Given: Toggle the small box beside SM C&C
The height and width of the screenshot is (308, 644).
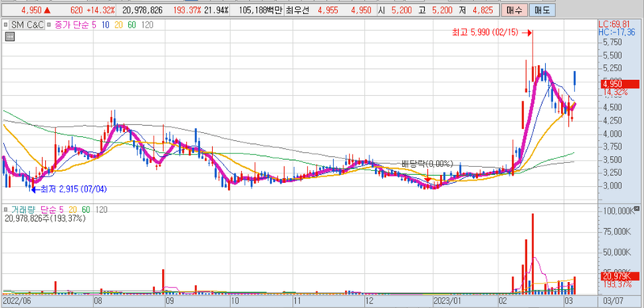Looking at the screenshot, I should coord(6,25).
